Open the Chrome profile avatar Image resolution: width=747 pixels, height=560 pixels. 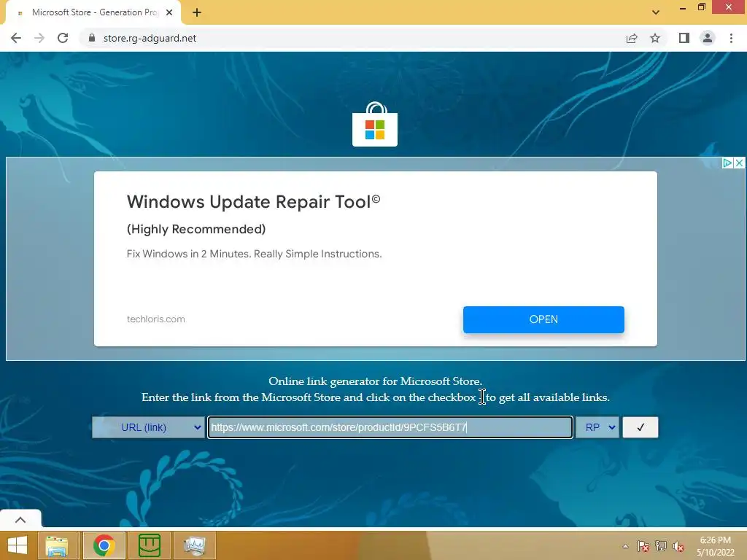(x=708, y=38)
